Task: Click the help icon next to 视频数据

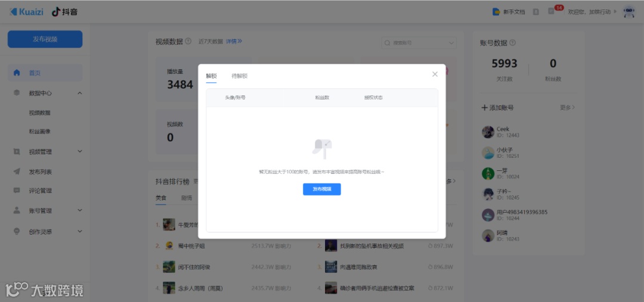Action: 188,41
